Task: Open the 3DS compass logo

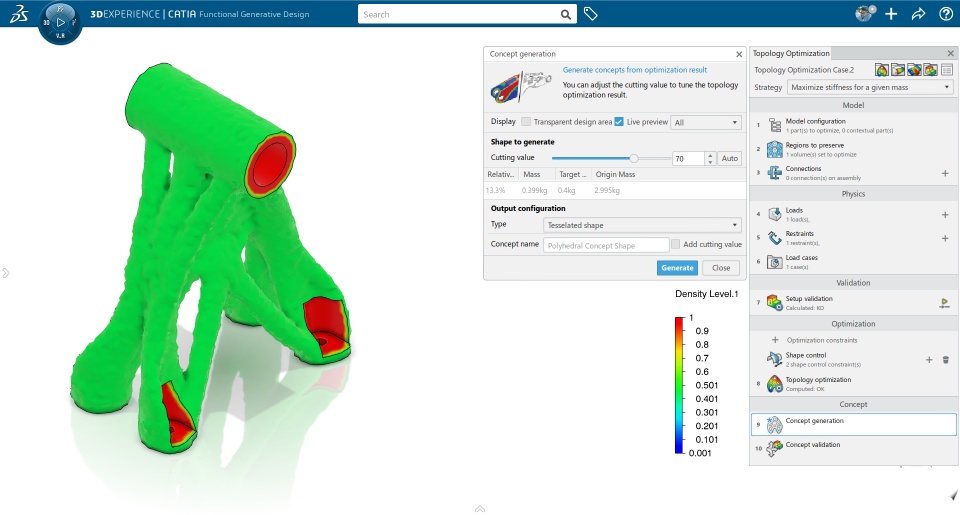Action: (x=18, y=13)
